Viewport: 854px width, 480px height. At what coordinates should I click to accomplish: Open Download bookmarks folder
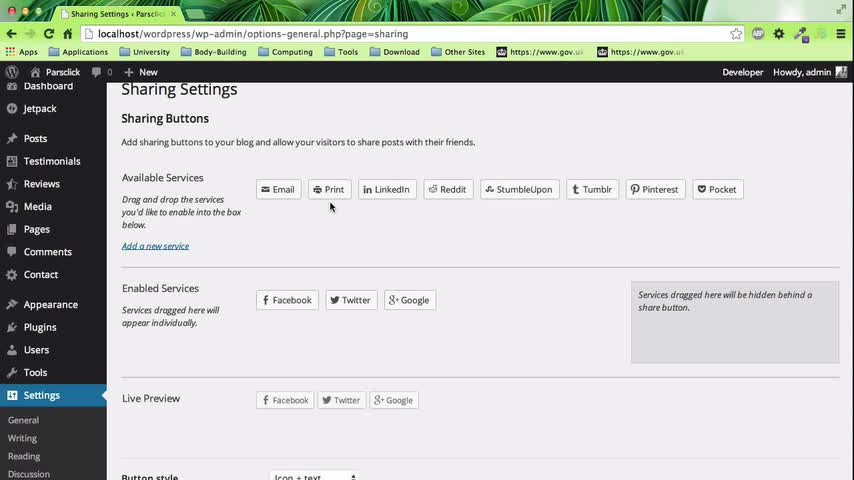(395, 52)
